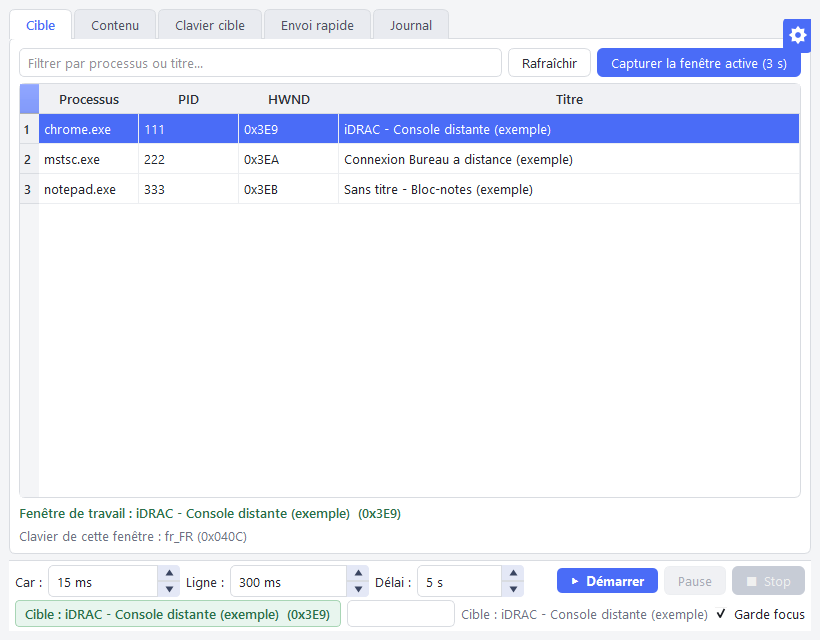Image resolution: width=820 pixels, height=640 pixels.
Task: Switch to the Envoi rapide tab
Action: 317,25
